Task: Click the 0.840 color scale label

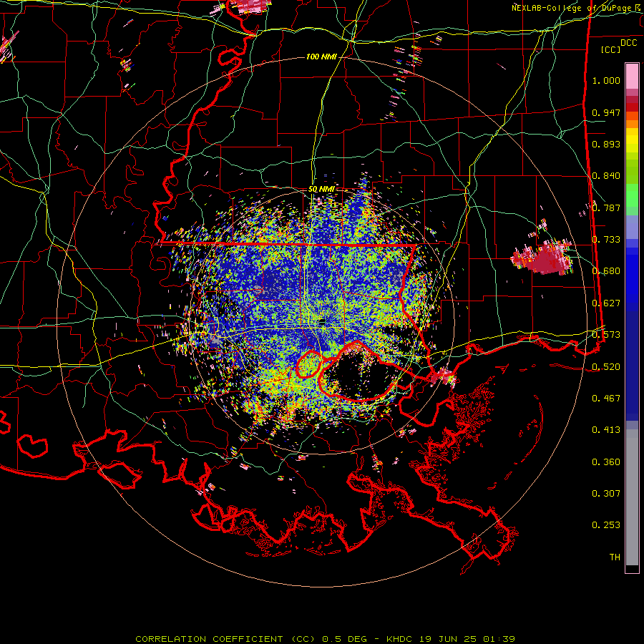Action: click(606, 176)
